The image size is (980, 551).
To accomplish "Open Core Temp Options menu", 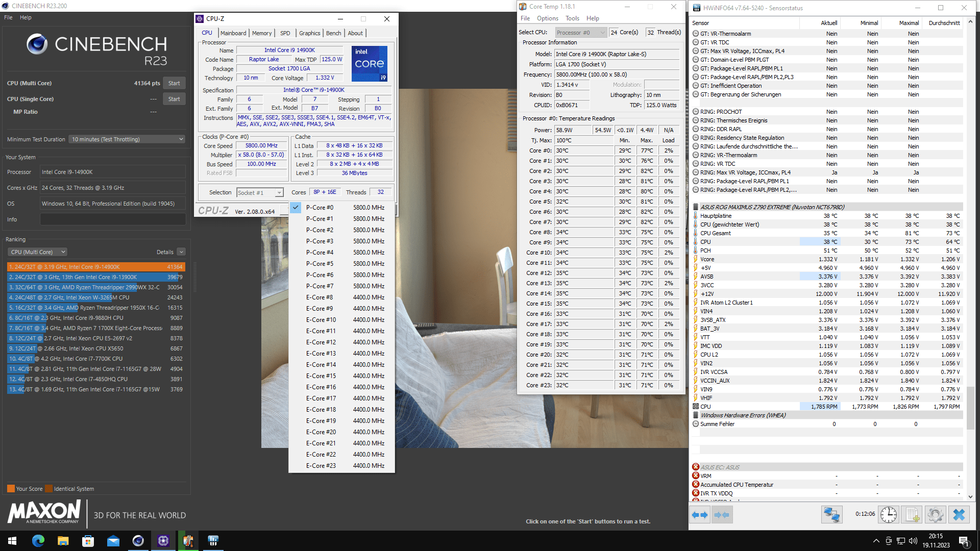I will click(x=547, y=18).
